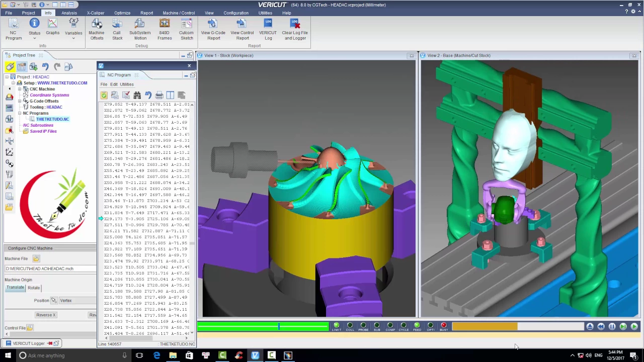Screen dimensions: 644x362
Task: Open the 840D Frames tool
Action: pyautogui.click(x=165, y=29)
